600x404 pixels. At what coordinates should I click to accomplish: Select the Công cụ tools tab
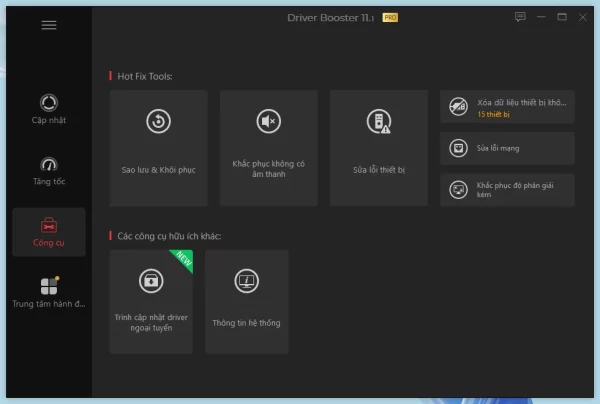[x=49, y=232]
